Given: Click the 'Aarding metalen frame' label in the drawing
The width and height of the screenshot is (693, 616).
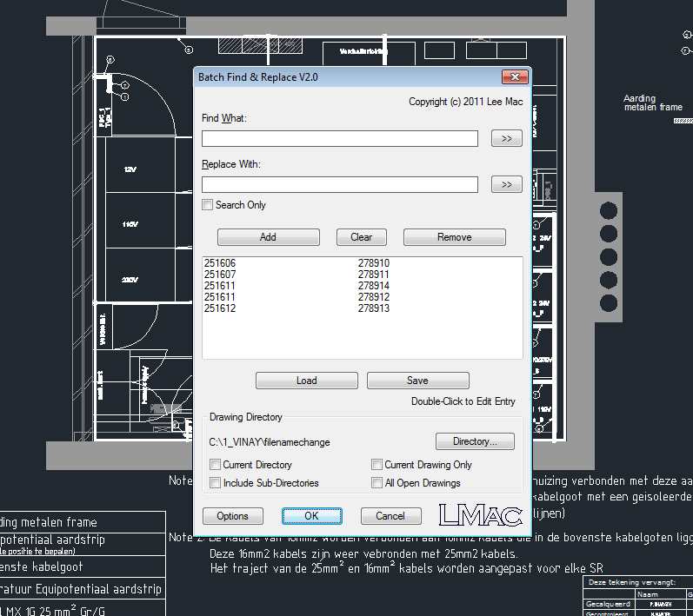Looking at the screenshot, I should pyautogui.click(x=653, y=103).
